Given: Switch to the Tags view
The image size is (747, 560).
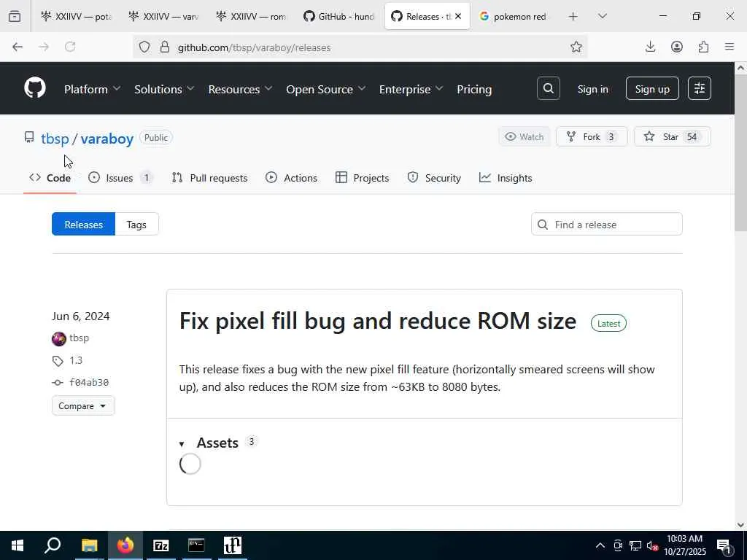Looking at the screenshot, I should (x=136, y=225).
